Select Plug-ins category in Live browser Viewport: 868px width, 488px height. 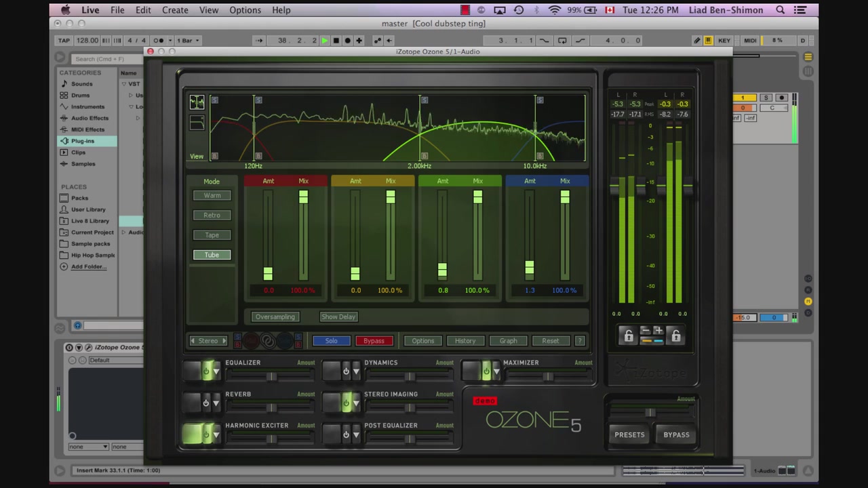(x=87, y=141)
